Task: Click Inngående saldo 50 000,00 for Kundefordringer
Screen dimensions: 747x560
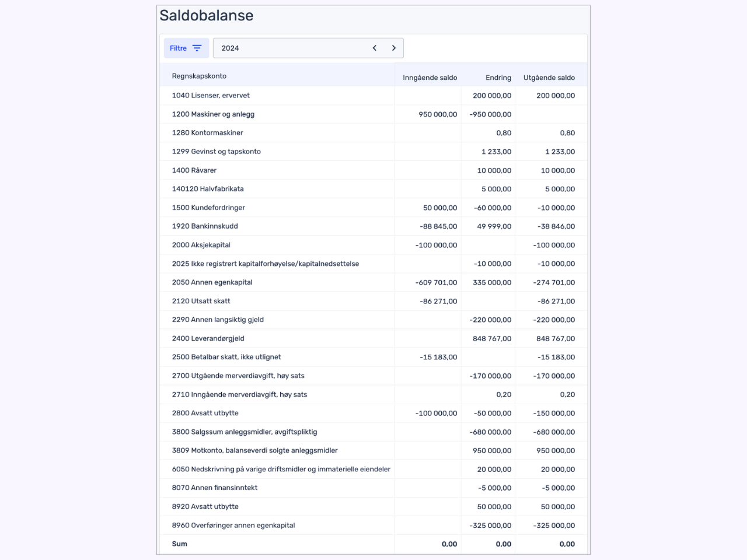Action: click(440, 208)
